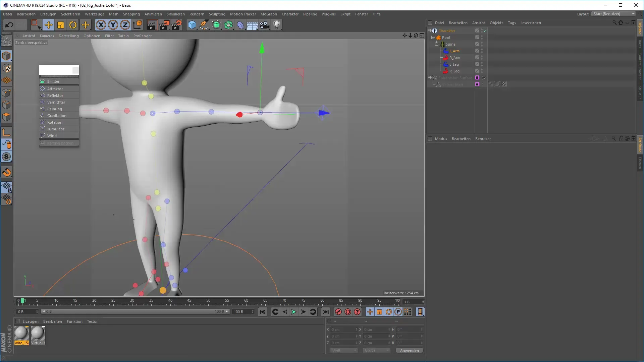Viewport: 644px width, 362px height.
Task: Open render to Picture Viewer icon
Action: tap(164, 25)
